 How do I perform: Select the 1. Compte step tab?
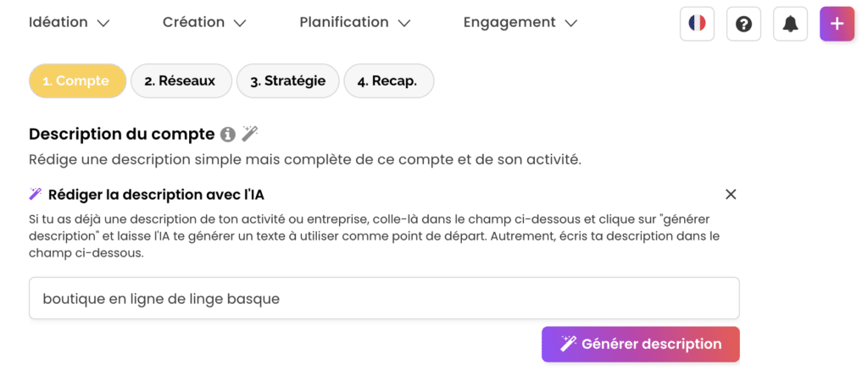click(76, 81)
